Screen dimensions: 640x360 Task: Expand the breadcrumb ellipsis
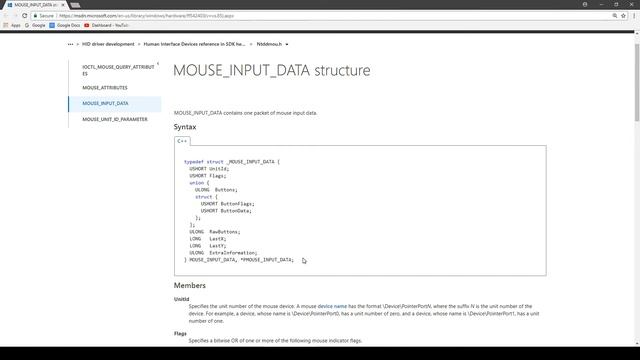pyautogui.click(x=71, y=44)
